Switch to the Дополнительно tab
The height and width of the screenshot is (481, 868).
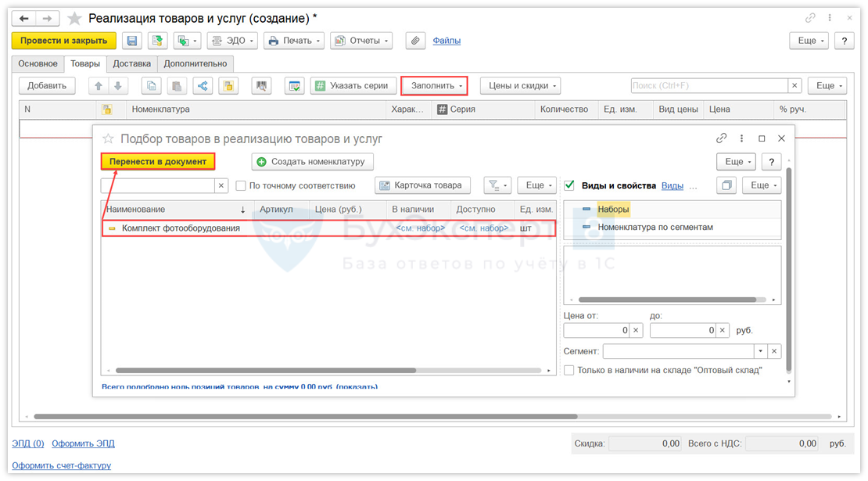195,63
